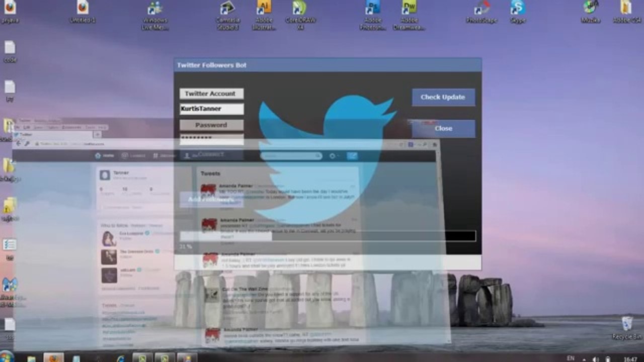Click the Twitter Followers Bot title bar
644x362 pixels.
point(328,65)
